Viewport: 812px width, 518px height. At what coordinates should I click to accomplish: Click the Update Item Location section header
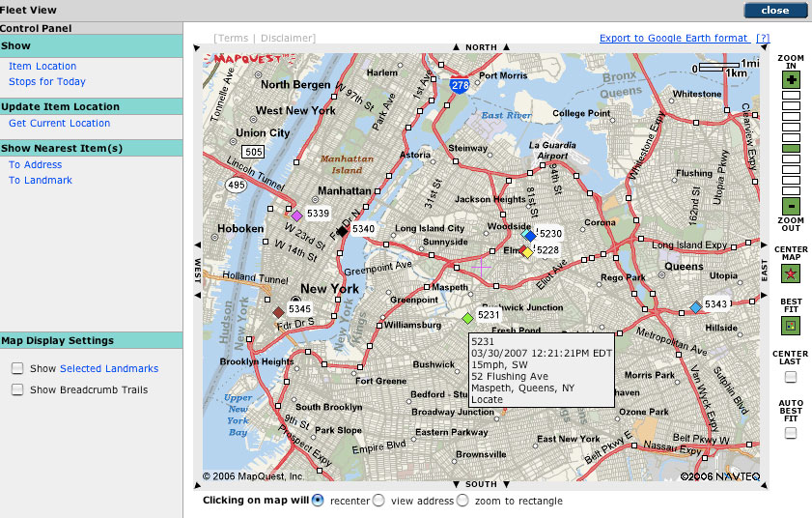[x=91, y=106]
